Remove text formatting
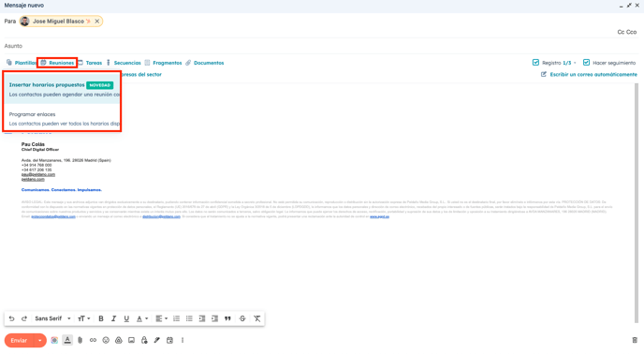This screenshot has height=354, width=644. point(257,318)
